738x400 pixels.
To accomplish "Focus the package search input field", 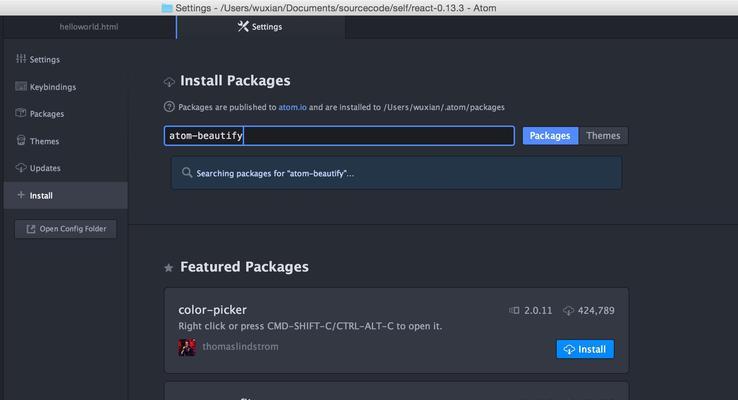I will pyautogui.click(x=339, y=136).
